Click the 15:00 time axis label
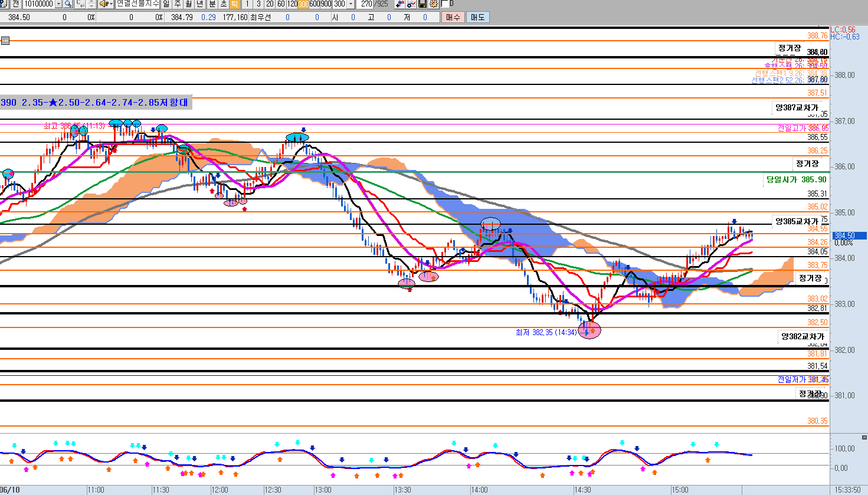 click(x=680, y=490)
